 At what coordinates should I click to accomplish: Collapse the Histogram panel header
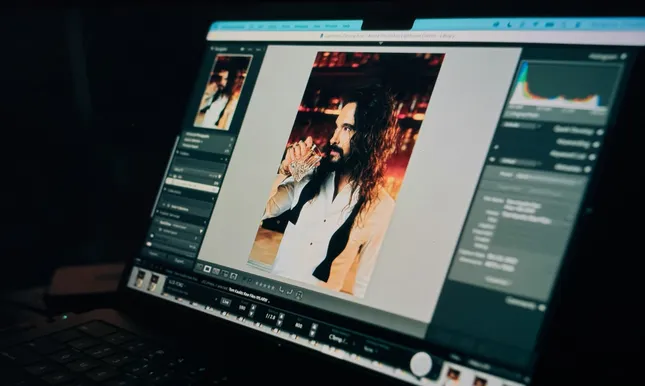coord(624,56)
